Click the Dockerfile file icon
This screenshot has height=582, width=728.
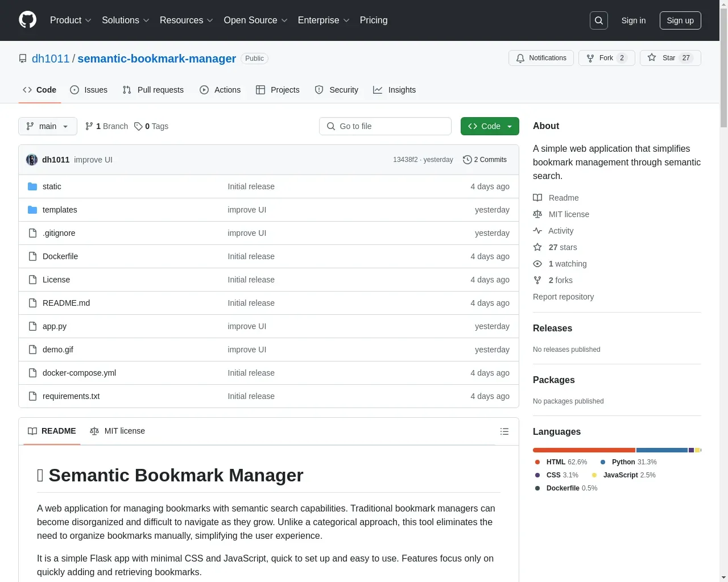32,256
